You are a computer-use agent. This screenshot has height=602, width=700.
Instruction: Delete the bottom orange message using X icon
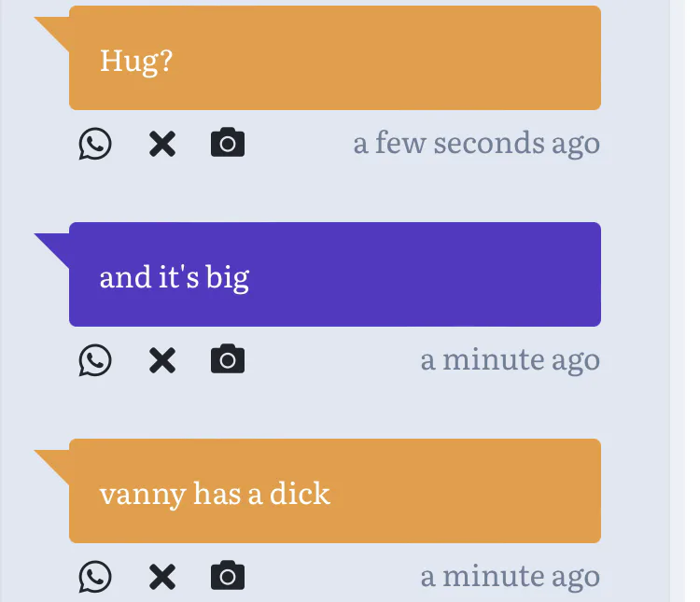(x=162, y=577)
